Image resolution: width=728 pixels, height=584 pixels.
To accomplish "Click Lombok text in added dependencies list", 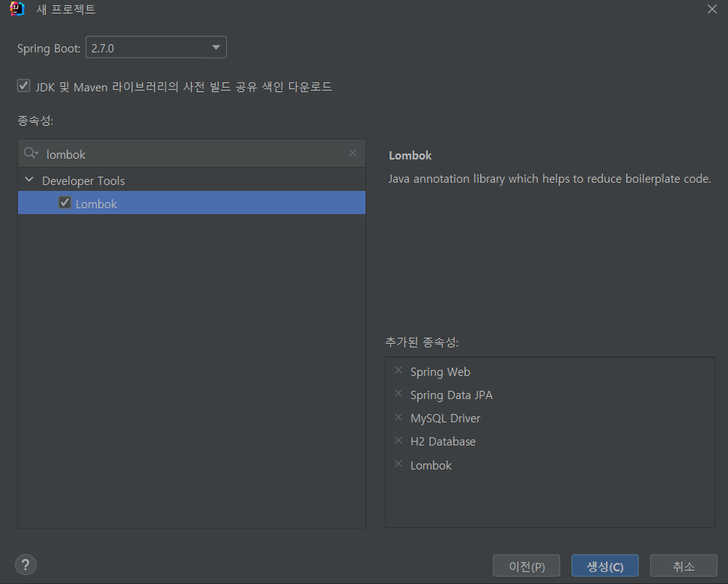I will click(431, 465).
